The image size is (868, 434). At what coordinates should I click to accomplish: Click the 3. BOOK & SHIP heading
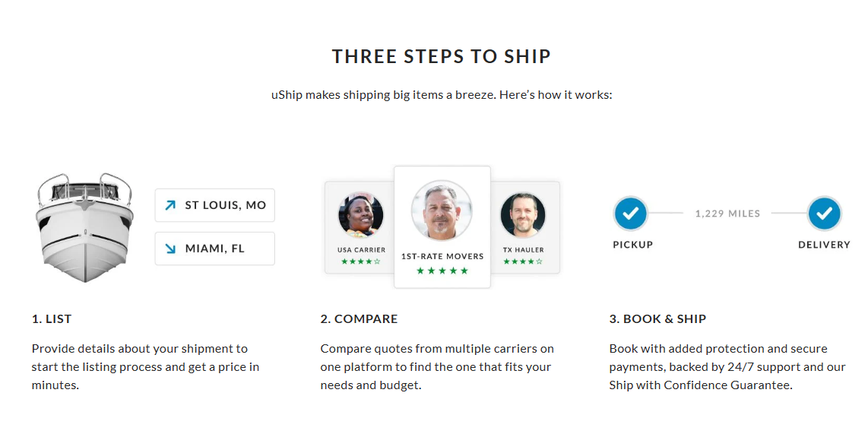coord(657,319)
